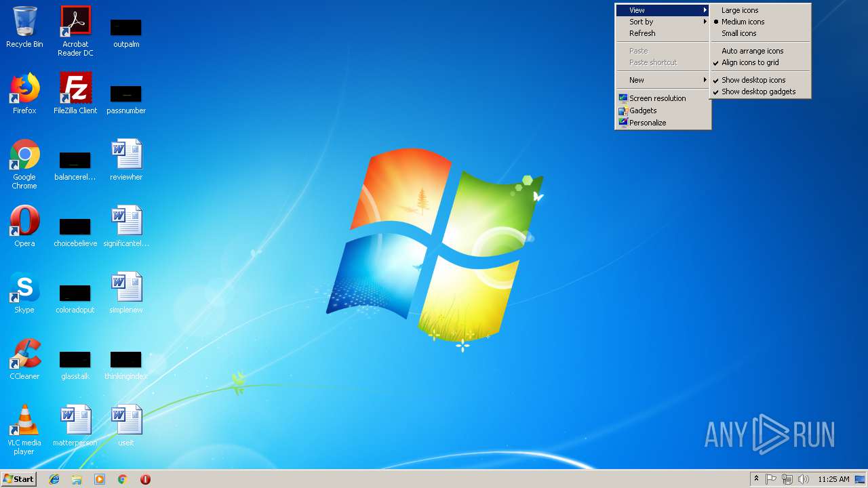The height and width of the screenshot is (488, 868).
Task: Expand the New submenu
Action: click(663, 80)
